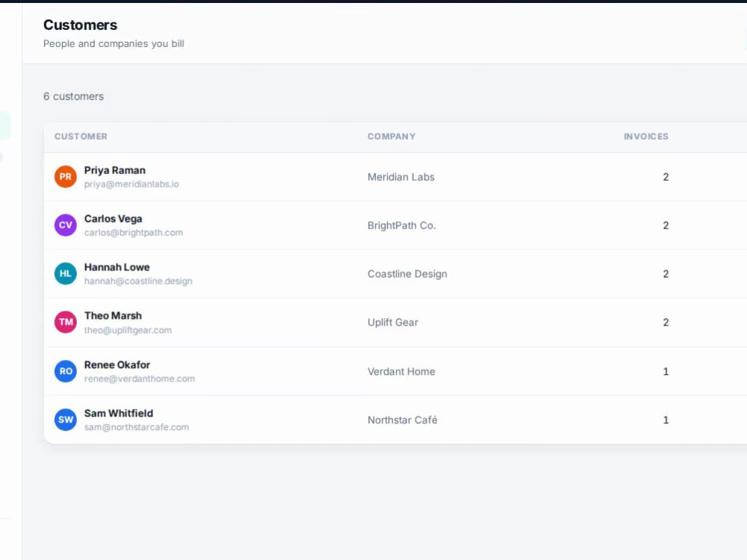The image size is (747, 560).
Task: Click the '6 customers' count label
Action: (x=73, y=96)
